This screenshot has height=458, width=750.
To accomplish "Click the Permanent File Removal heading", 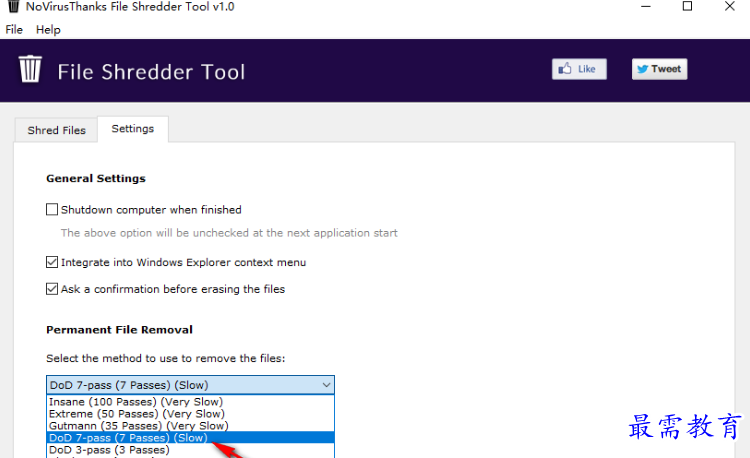I will (119, 329).
